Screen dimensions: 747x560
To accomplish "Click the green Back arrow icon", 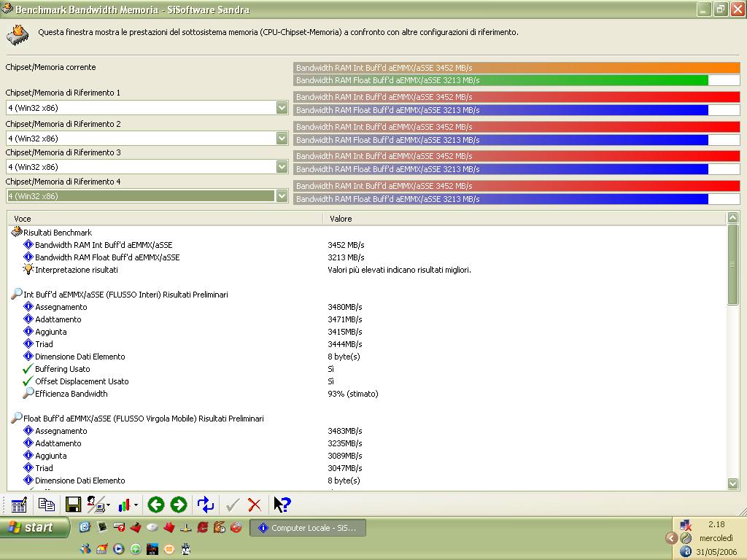I will [x=156, y=505].
